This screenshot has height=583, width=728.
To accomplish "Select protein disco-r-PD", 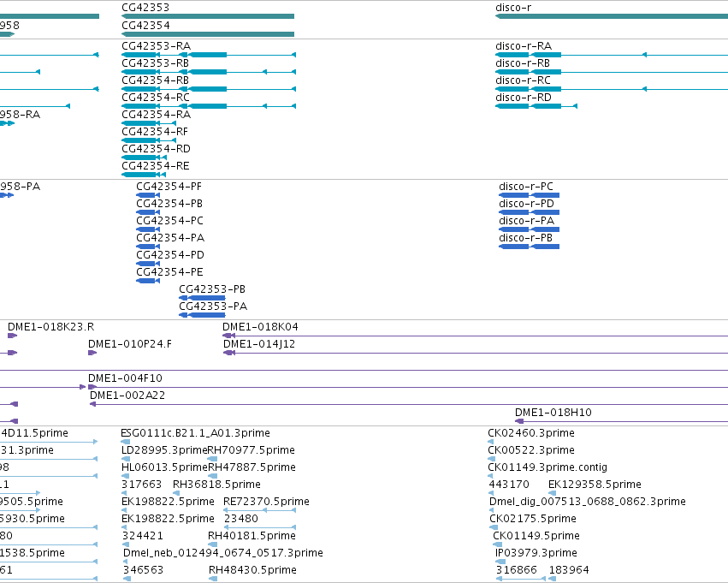I will [526, 204].
